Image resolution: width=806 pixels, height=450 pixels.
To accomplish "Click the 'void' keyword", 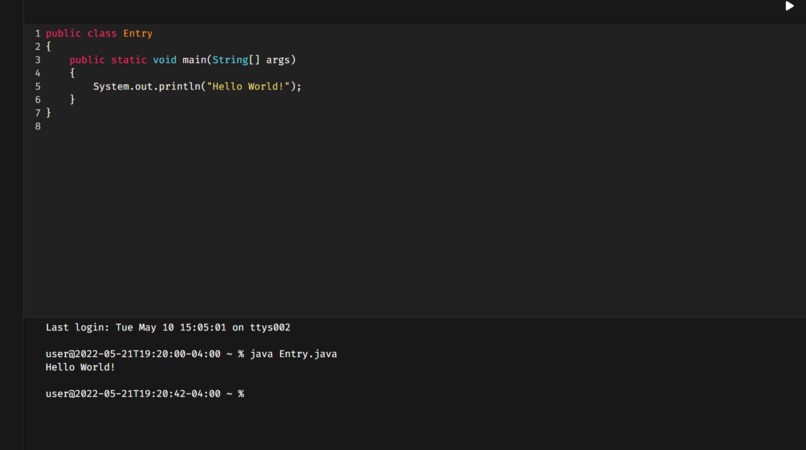I will coord(164,60).
